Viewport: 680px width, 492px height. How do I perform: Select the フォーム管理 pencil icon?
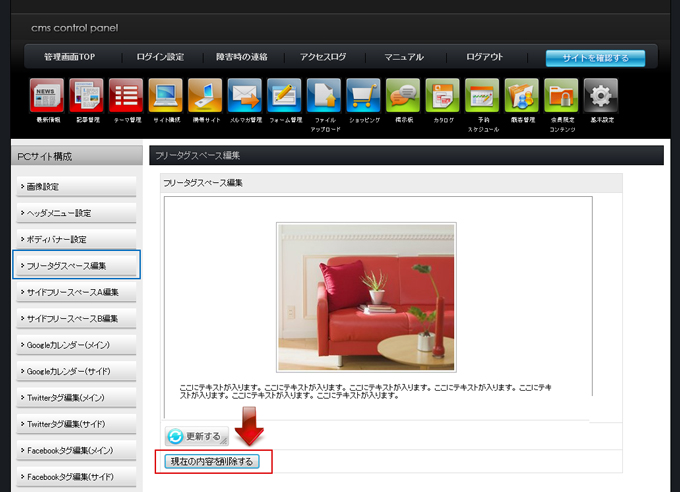coord(285,96)
